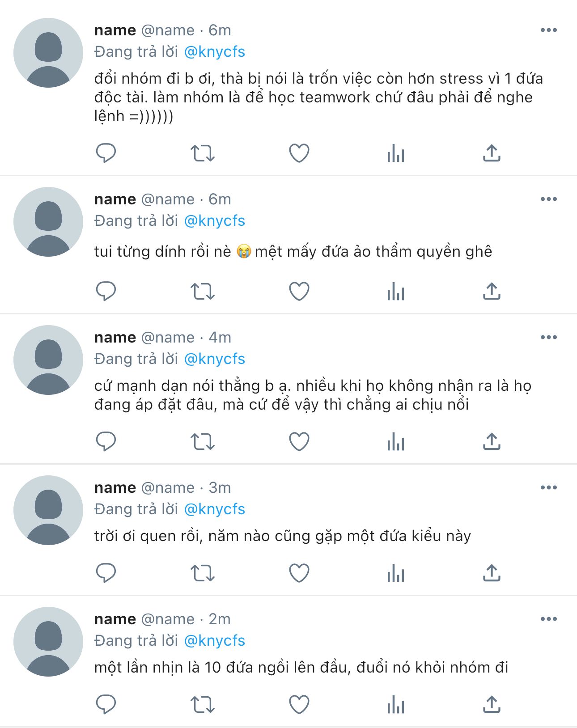Open the 4m timestamp of the third tweet
The image size is (577, 728).
220,338
